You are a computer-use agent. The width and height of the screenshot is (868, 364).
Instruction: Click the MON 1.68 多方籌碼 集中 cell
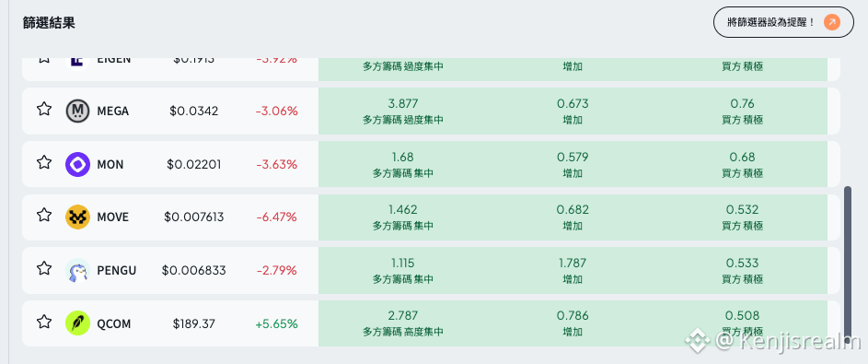pos(403,165)
